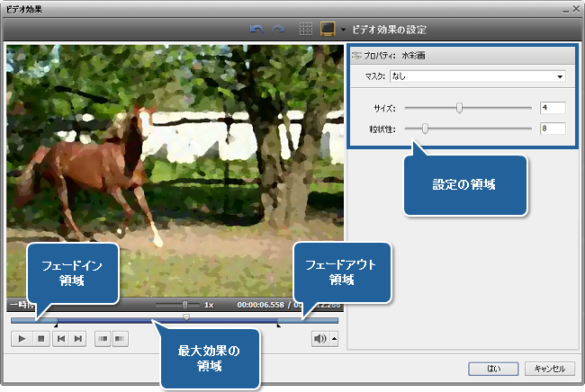
Task: Click the fade-in boundary marker on timeline
Action: click(56, 325)
